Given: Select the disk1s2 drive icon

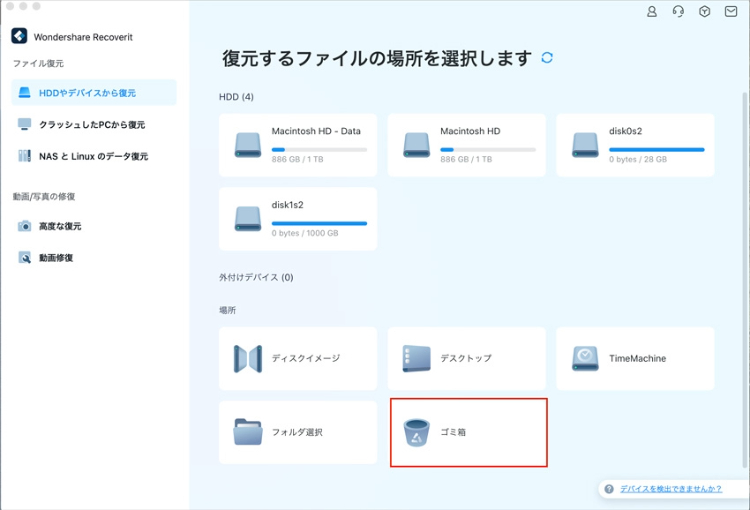Looking at the screenshot, I should pyautogui.click(x=248, y=219).
